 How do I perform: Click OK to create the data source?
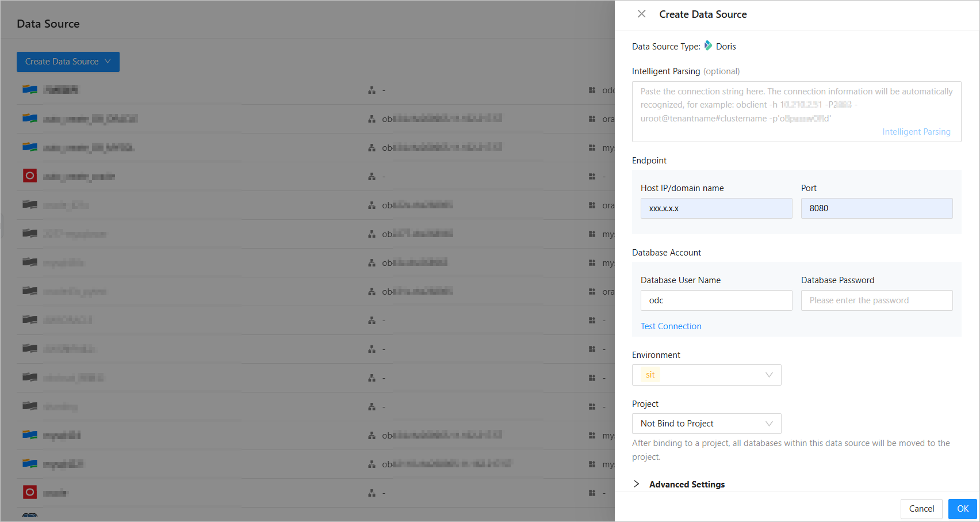click(963, 509)
